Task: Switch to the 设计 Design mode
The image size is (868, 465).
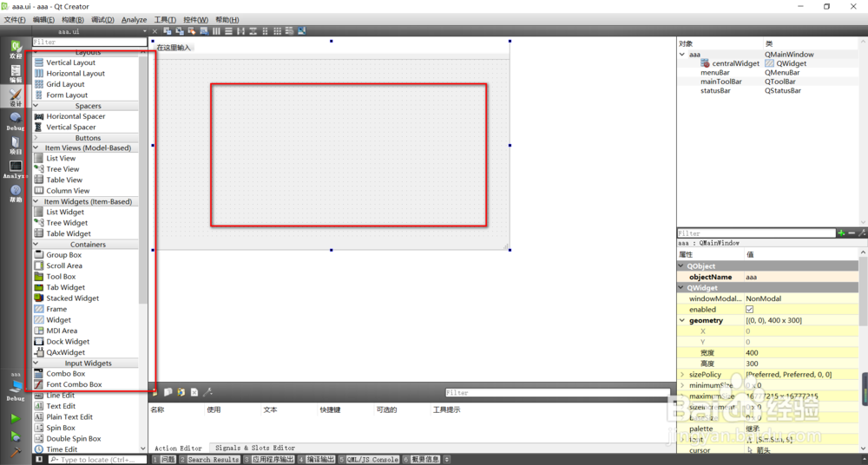Action: pos(16,97)
